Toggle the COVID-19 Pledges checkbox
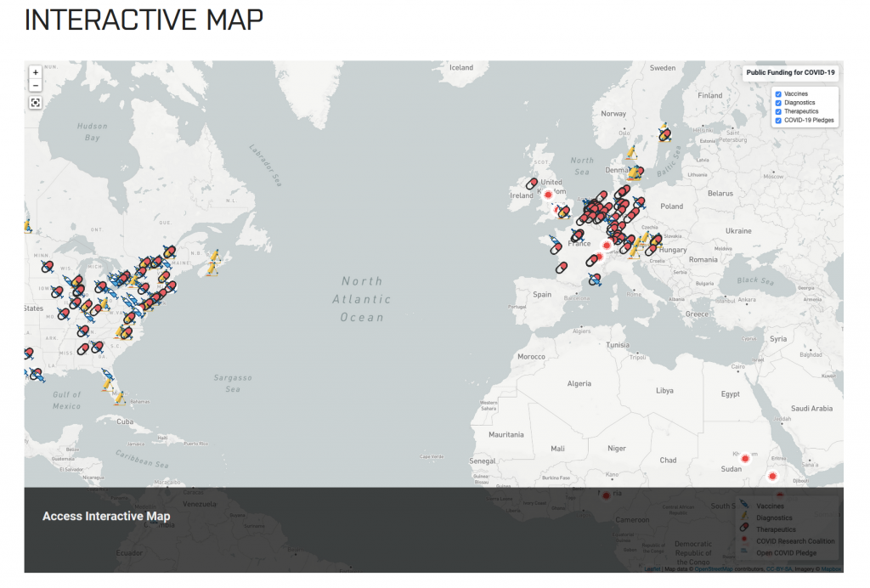870x588 pixels. pos(778,121)
